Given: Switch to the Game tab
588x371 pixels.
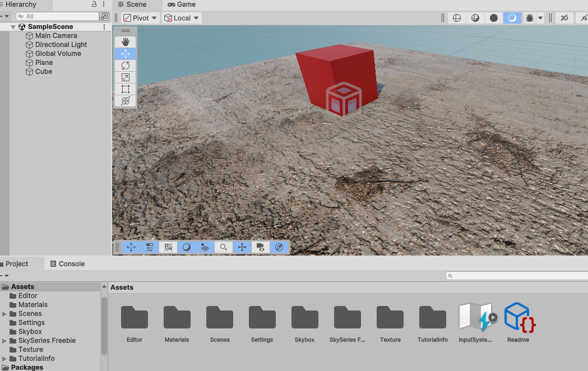Looking at the screenshot, I should 182,4.
